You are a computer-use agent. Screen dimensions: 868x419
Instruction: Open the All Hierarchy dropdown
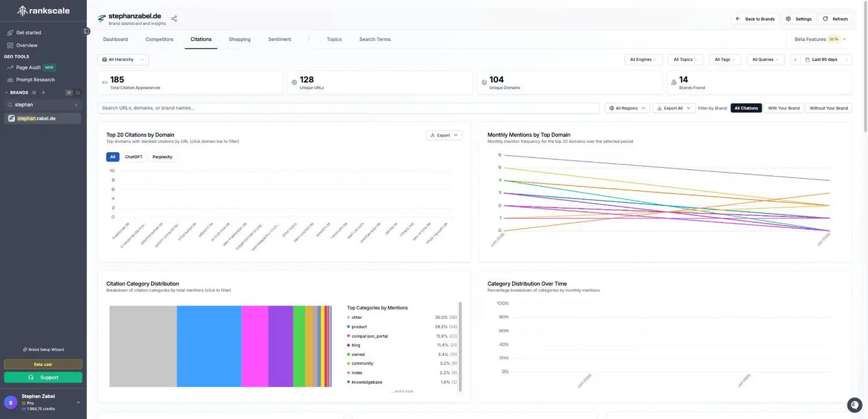(123, 60)
